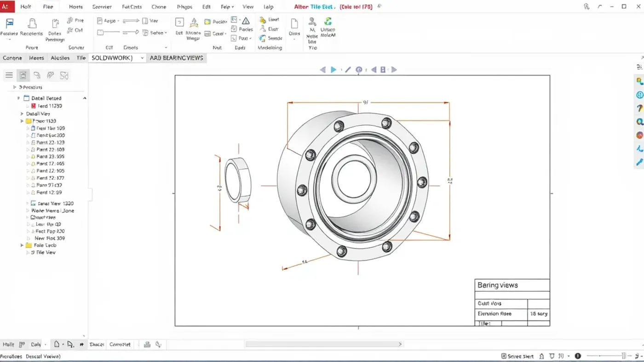This screenshot has height=362, width=644.
Task: Click the orange sphere icon on right sidebar
Action: tap(639, 135)
